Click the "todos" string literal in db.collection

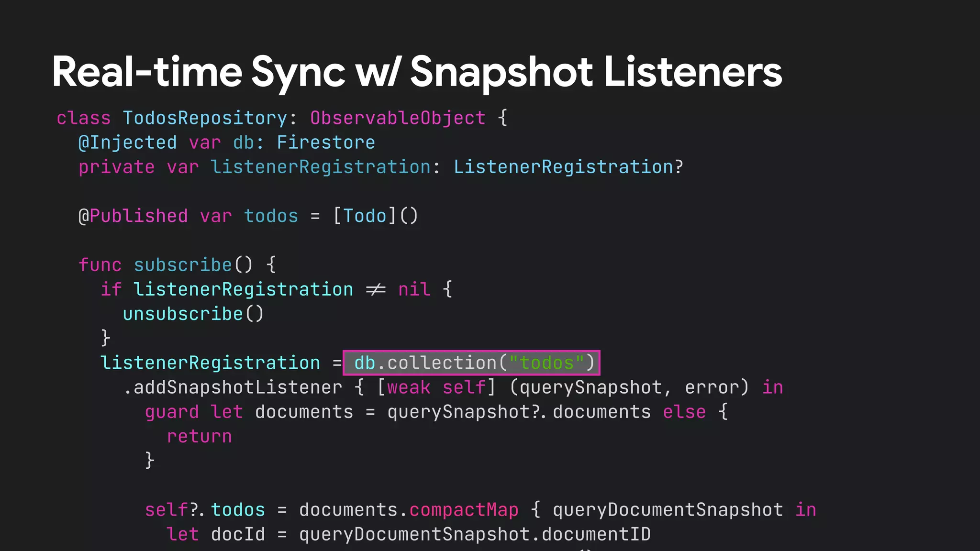(546, 363)
